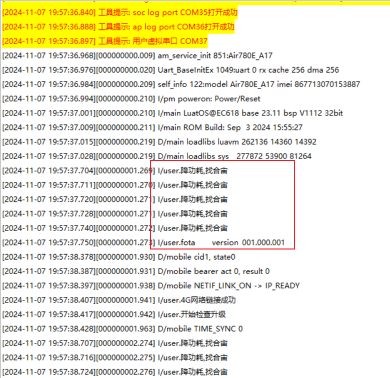Select the 'self_info 122:model Air780E_A17 imei' line
This screenshot has width=390, height=378.
tap(181, 84)
